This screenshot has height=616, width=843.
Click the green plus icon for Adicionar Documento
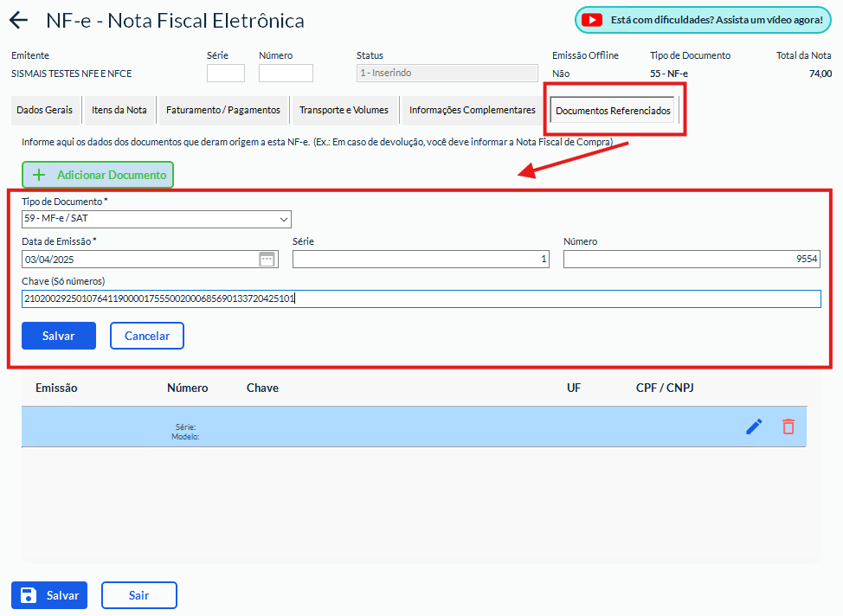[x=39, y=175]
